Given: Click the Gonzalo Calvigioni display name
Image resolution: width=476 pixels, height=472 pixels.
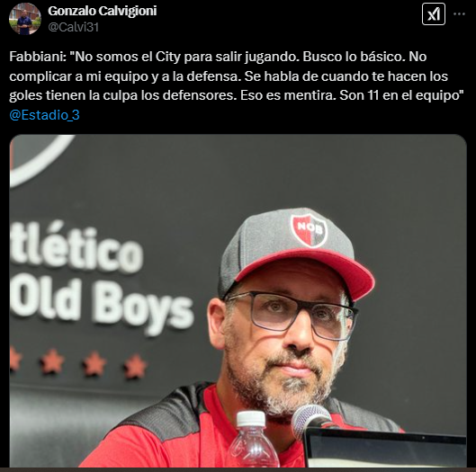Looking at the screenshot, I should pyautogui.click(x=103, y=11).
